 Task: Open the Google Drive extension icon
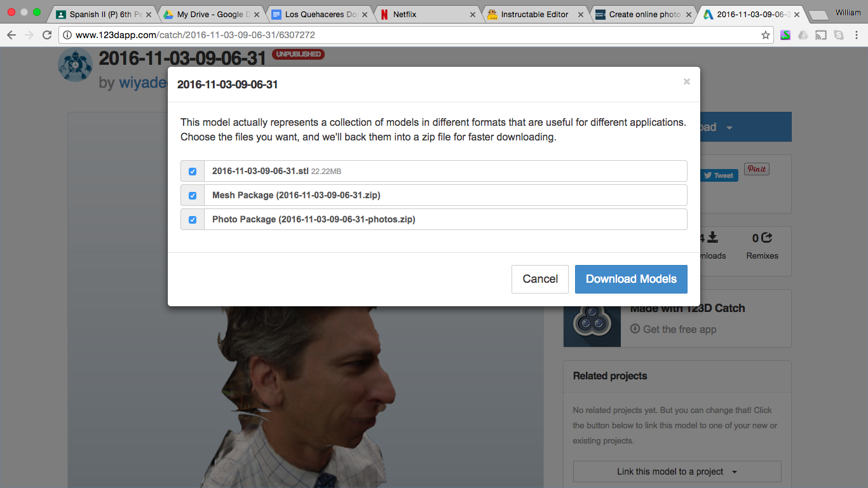click(803, 35)
